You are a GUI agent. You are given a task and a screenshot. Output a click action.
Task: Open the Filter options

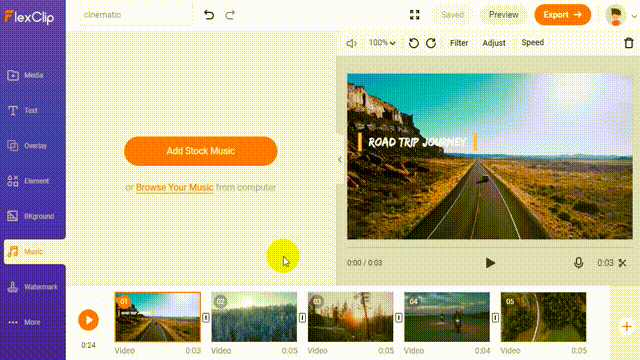(459, 43)
